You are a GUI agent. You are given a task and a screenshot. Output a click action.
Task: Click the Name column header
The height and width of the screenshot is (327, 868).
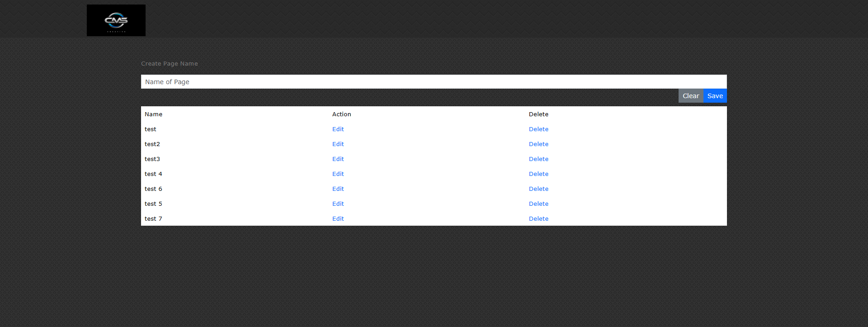(x=153, y=114)
